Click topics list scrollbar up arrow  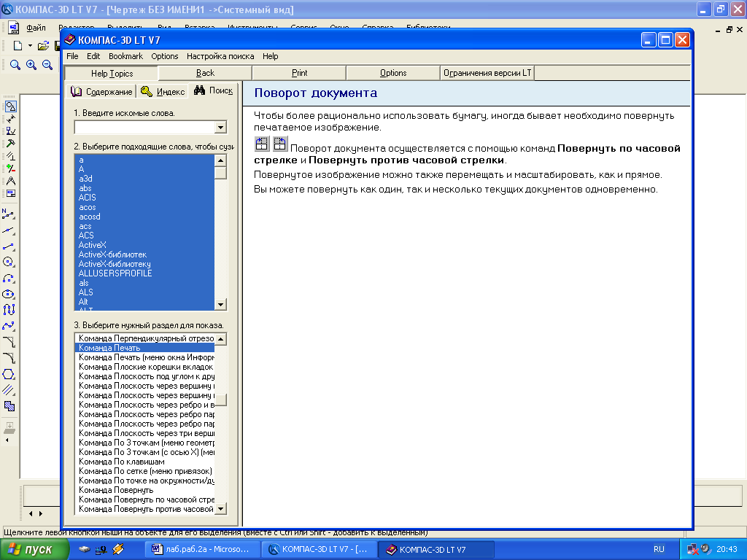tap(220, 339)
